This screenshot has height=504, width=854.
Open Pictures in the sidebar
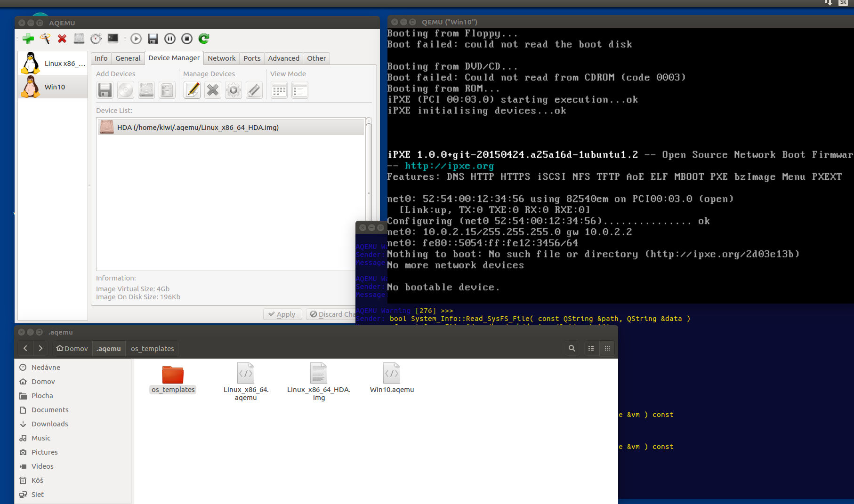73,452
